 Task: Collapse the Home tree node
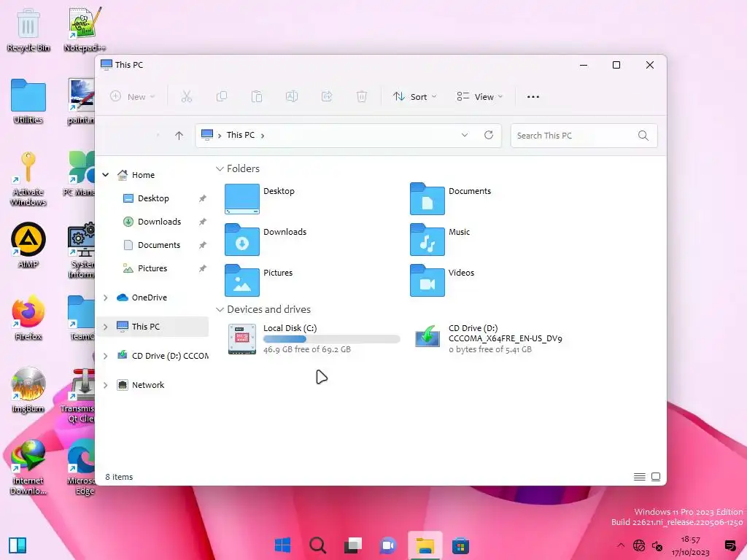pos(106,175)
